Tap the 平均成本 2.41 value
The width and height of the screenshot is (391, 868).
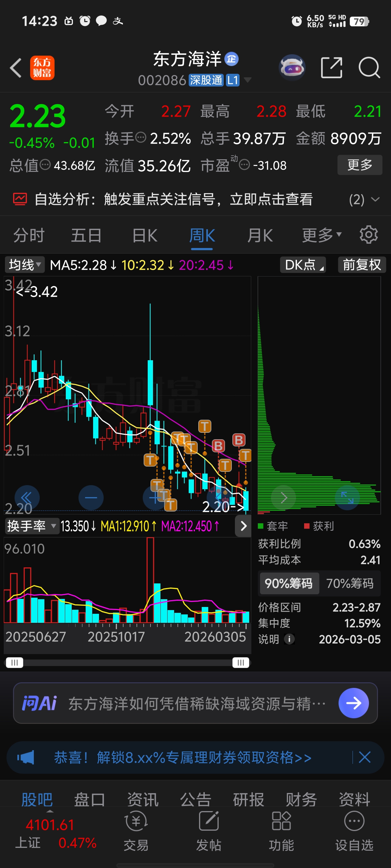pos(370,560)
